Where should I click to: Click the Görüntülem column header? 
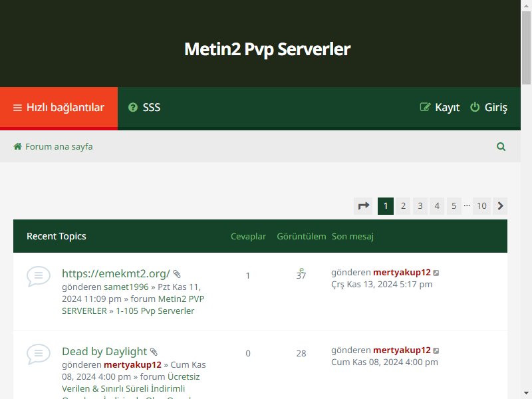click(x=301, y=236)
